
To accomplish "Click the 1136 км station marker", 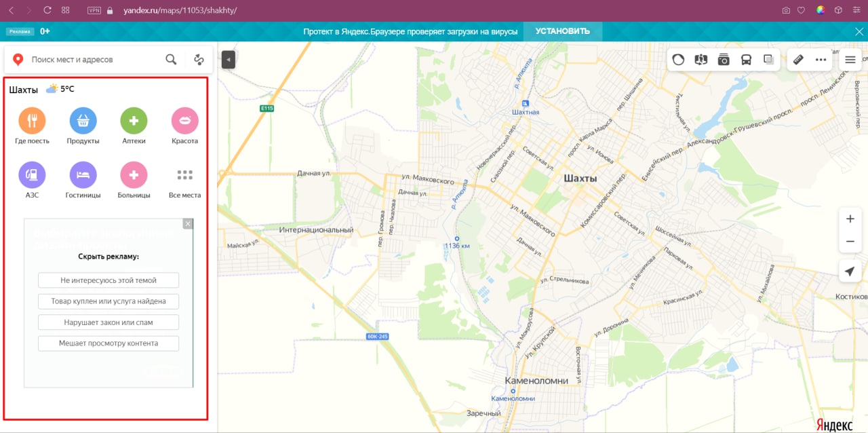I will point(457,238).
